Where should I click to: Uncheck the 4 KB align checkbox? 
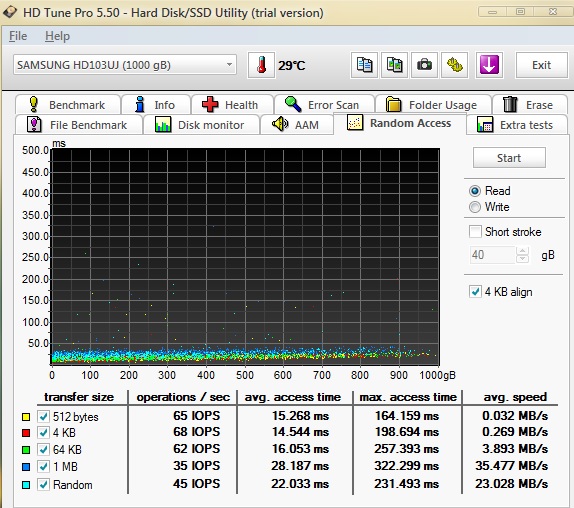pos(475,292)
